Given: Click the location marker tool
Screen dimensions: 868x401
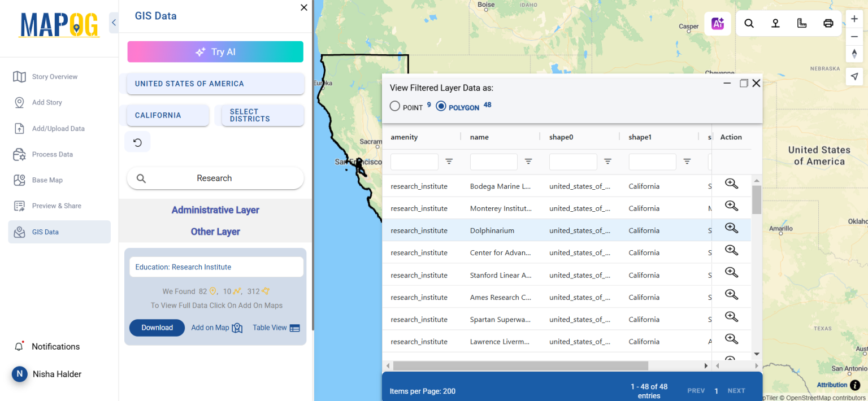Looking at the screenshot, I should (x=775, y=23).
